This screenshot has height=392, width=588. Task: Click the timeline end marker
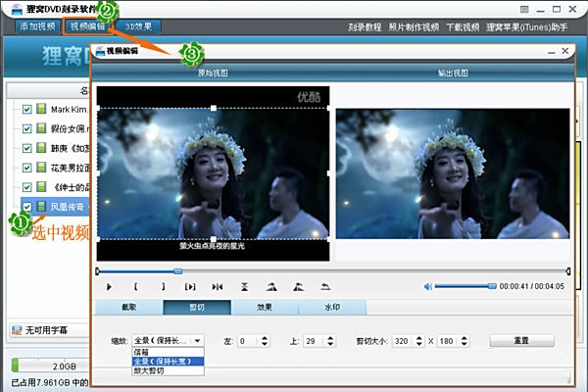coord(568,271)
